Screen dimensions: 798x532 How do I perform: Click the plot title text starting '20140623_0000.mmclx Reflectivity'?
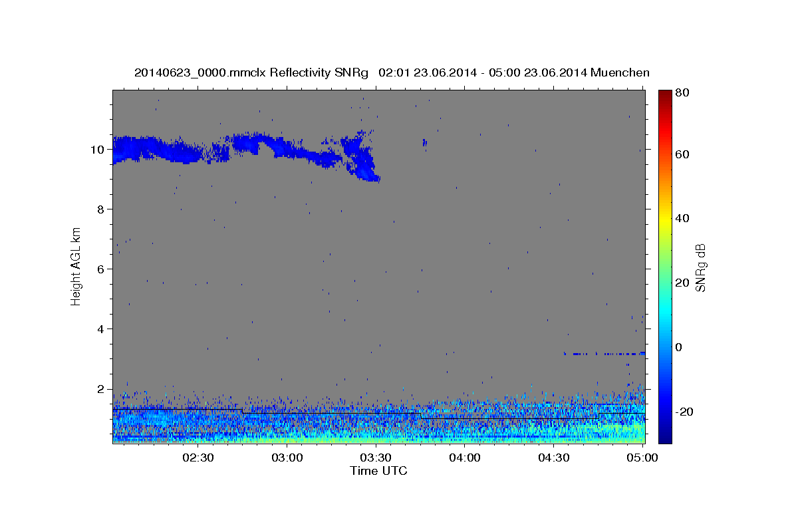(x=392, y=72)
